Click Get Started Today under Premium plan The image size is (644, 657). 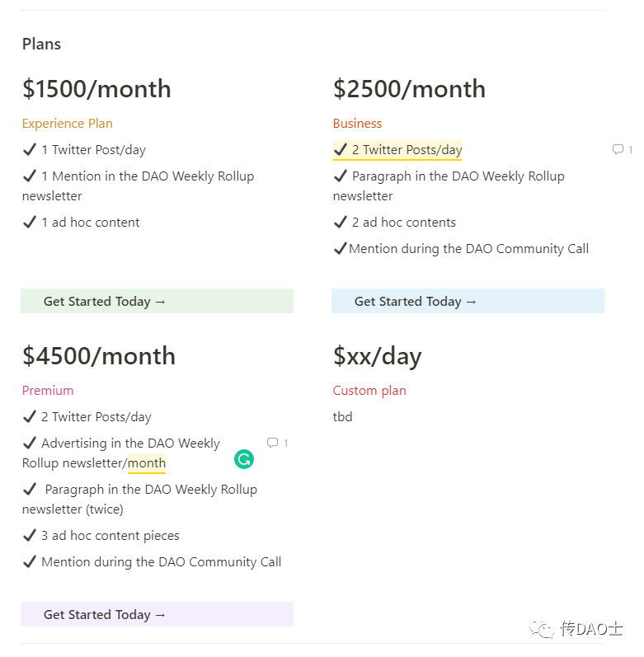[x=105, y=615]
